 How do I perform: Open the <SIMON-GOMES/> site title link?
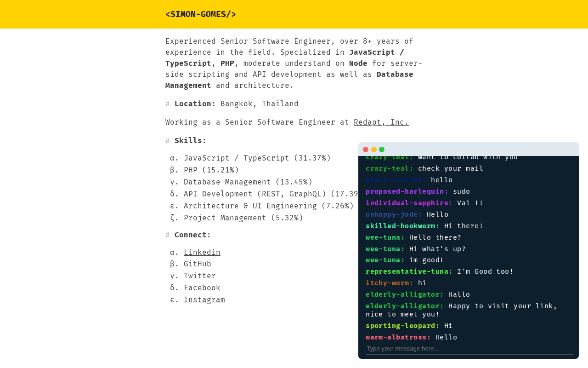coord(201,14)
